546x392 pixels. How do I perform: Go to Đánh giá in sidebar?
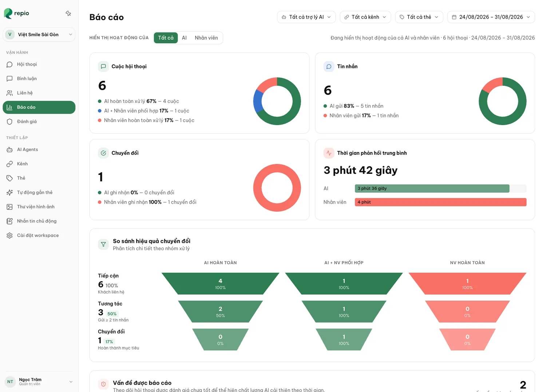tap(39, 121)
